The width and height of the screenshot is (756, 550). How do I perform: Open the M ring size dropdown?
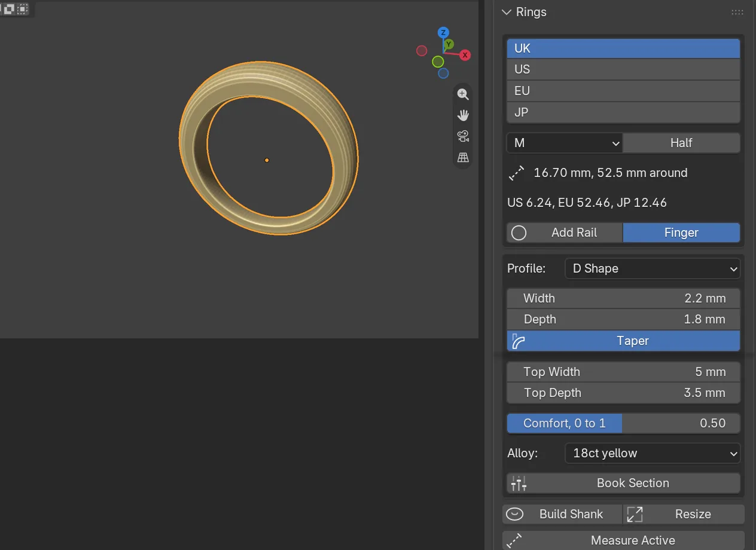[565, 143]
